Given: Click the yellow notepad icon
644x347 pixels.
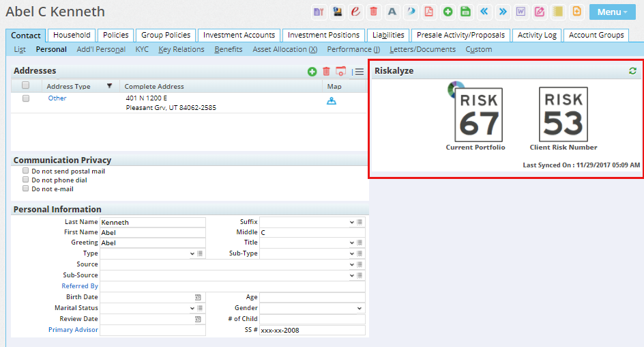Looking at the screenshot, I should point(558,12).
